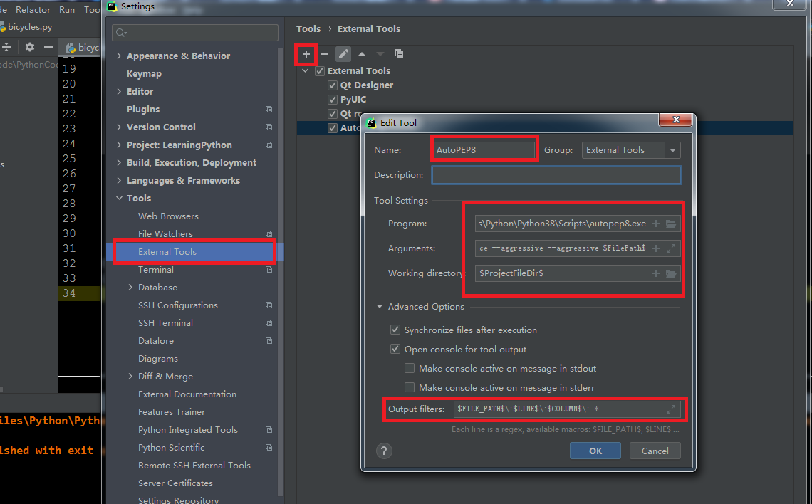Click the add tool plus icon
This screenshot has height=504, width=812.
click(x=306, y=54)
